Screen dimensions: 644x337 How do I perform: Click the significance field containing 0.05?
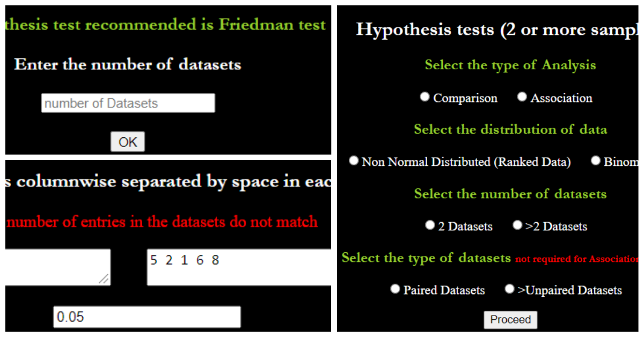coord(147,317)
